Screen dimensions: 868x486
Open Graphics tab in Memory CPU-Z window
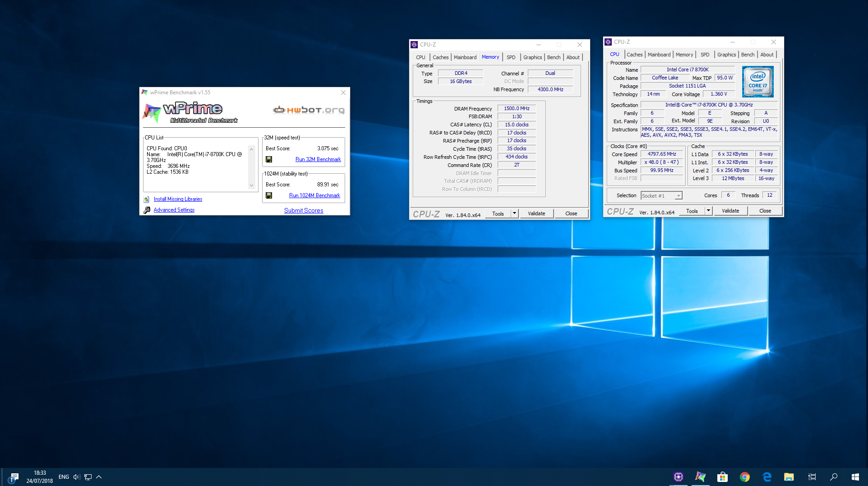[x=532, y=57]
